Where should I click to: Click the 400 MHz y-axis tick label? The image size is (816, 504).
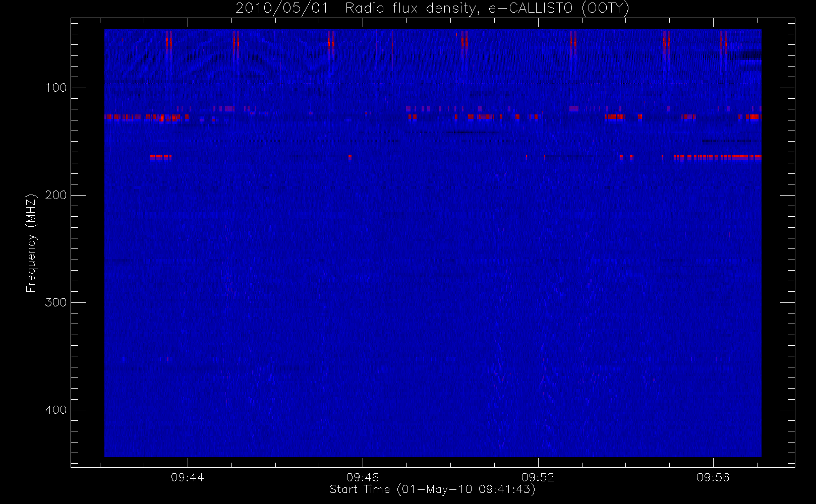pyautogui.click(x=56, y=410)
